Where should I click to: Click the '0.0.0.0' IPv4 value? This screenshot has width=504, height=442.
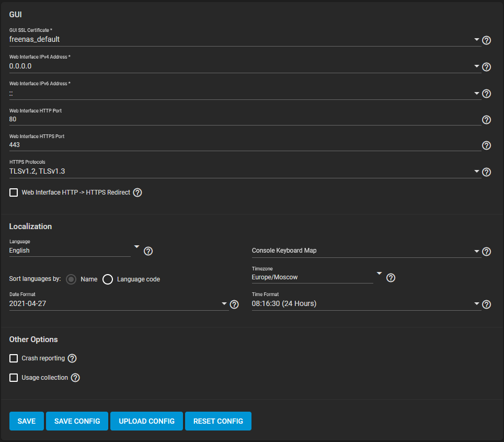click(20, 66)
